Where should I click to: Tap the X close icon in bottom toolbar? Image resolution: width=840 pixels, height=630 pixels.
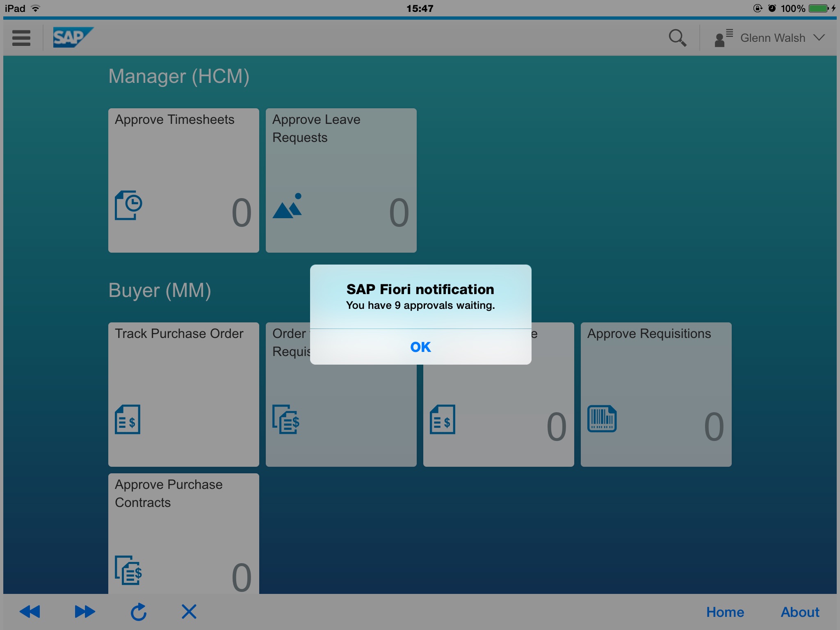189,612
